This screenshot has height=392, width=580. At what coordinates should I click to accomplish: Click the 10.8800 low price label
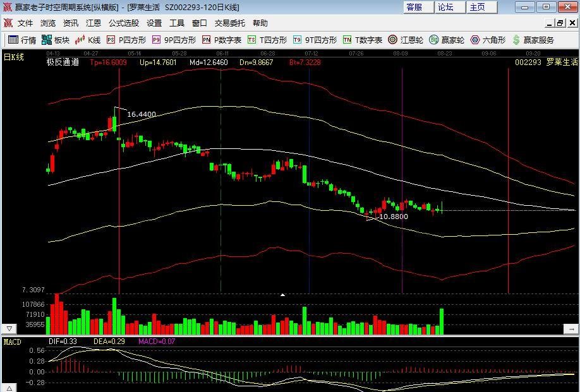(x=394, y=217)
